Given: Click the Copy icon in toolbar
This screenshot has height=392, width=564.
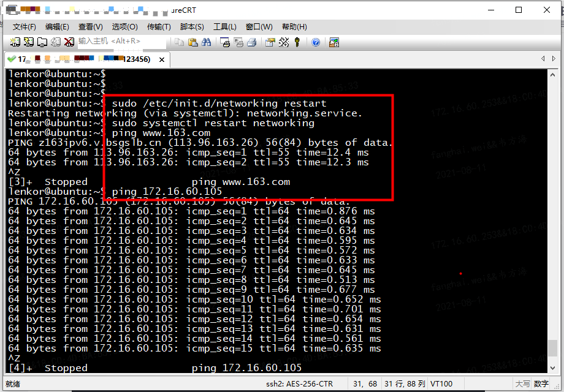Looking at the screenshot, I should tap(179, 42).
